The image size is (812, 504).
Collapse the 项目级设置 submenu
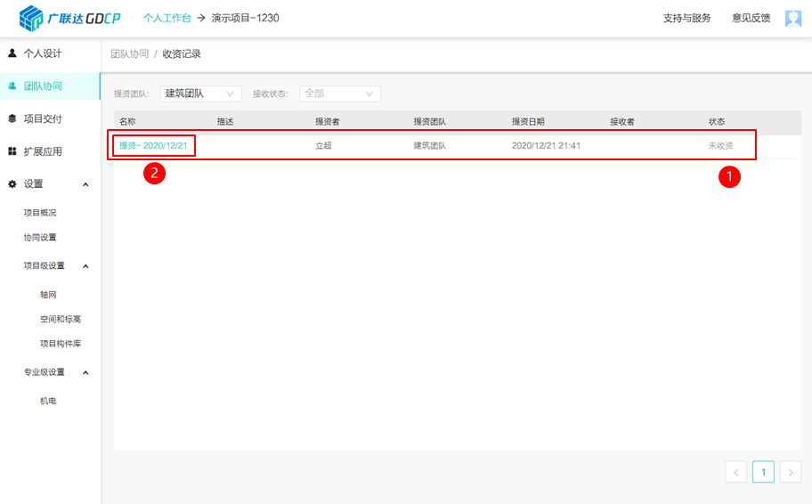pos(85,266)
